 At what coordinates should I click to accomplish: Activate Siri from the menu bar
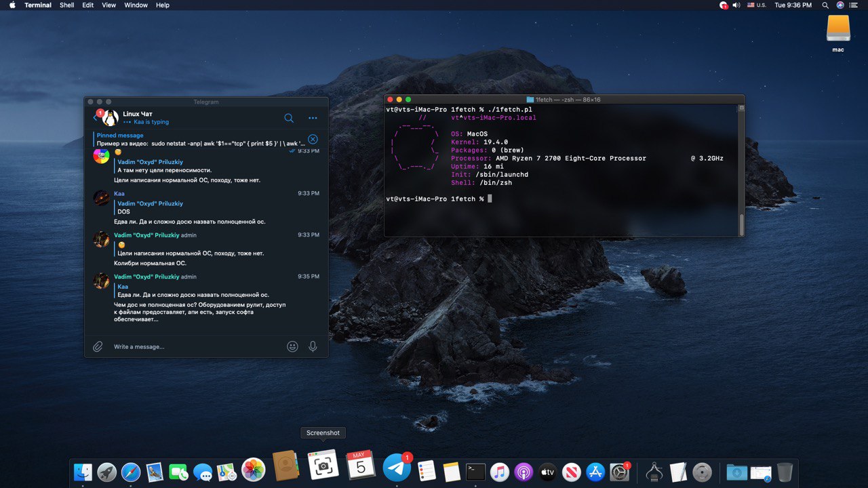(841, 5)
